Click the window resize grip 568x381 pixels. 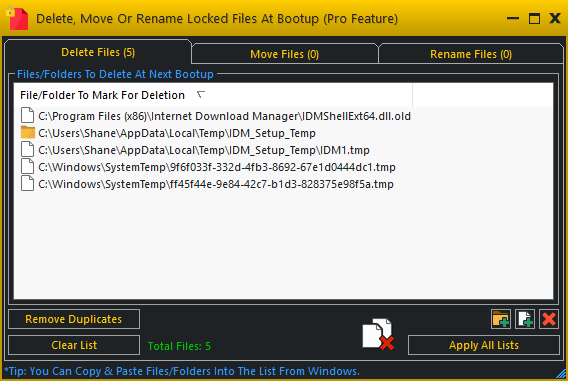pyautogui.click(x=561, y=374)
